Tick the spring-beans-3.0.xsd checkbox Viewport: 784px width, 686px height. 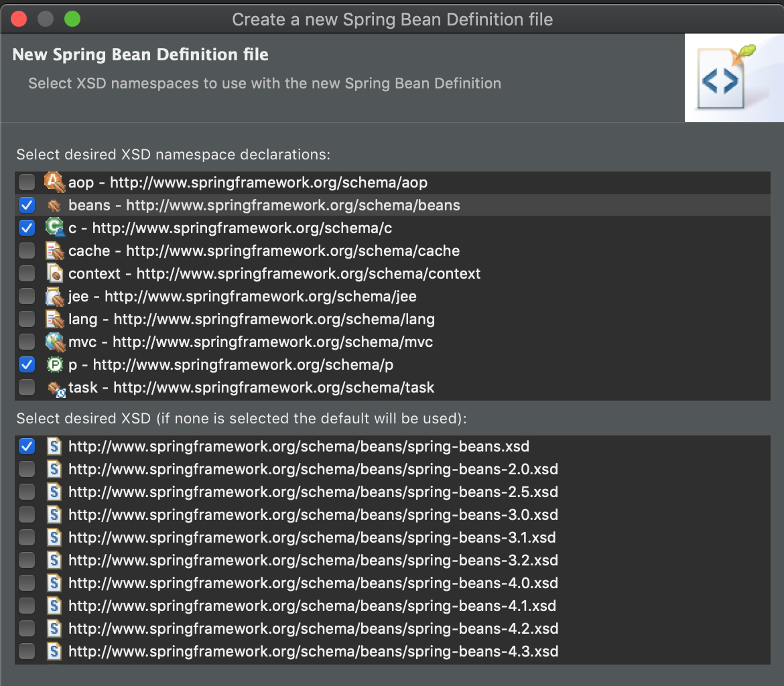(27, 514)
